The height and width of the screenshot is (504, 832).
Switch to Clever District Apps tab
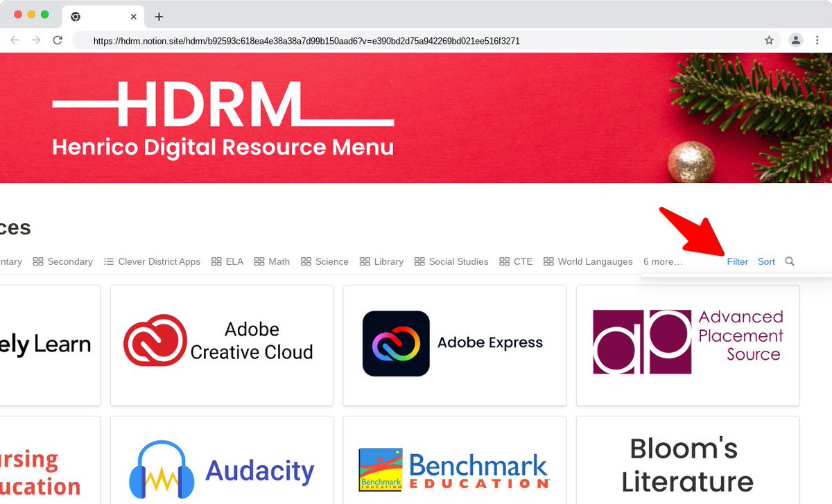(152, 261)
